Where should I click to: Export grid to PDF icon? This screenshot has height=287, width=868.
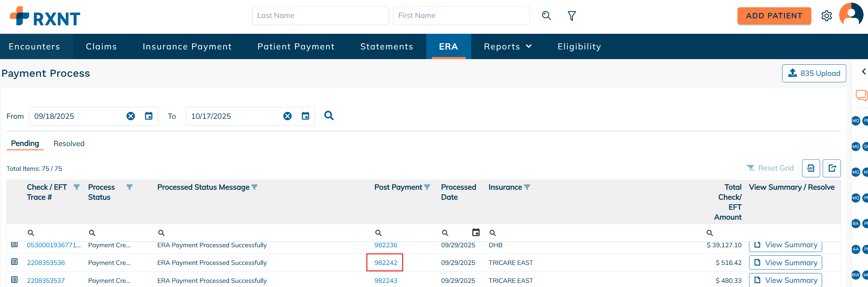[x=811, y=168]
